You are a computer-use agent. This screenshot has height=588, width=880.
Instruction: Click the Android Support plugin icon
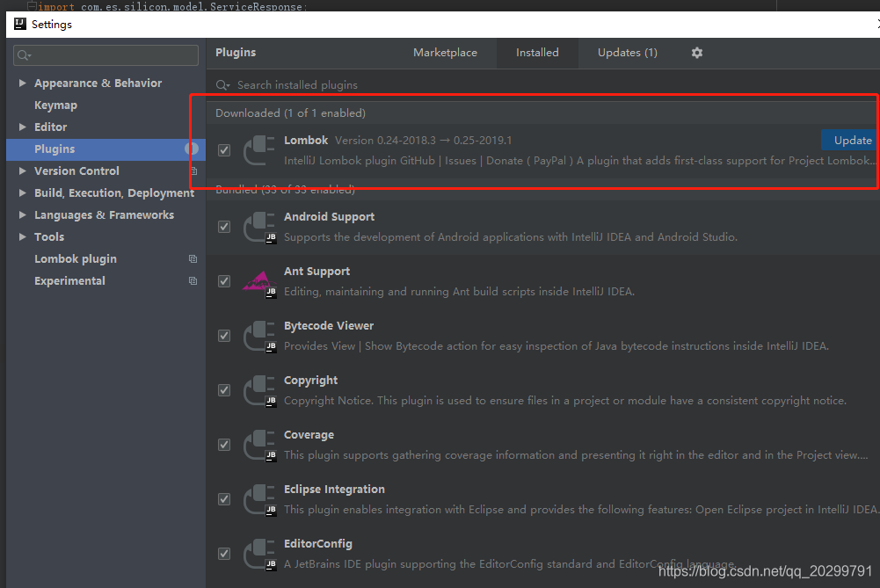(x=258, y=227)
